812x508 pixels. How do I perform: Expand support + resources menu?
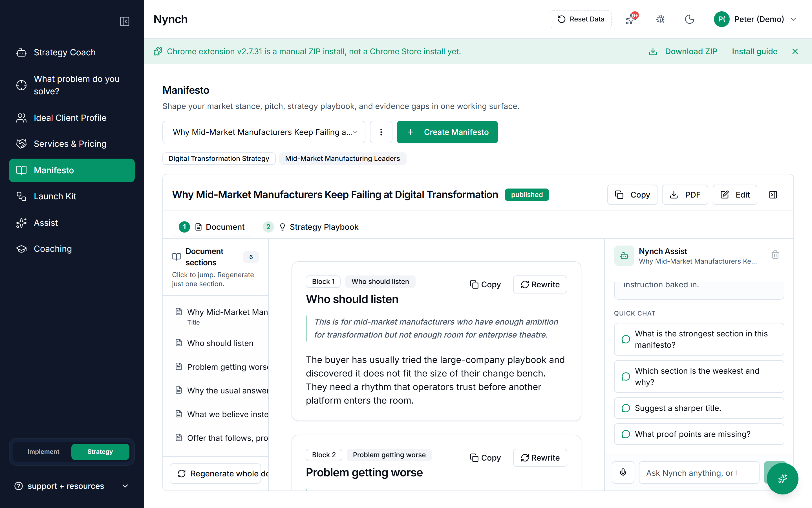tap(72, 486)
